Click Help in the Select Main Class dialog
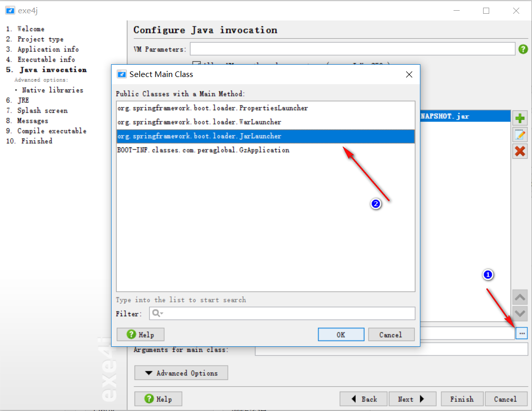The height and width of the screenshot is (411, 532). 140,334
